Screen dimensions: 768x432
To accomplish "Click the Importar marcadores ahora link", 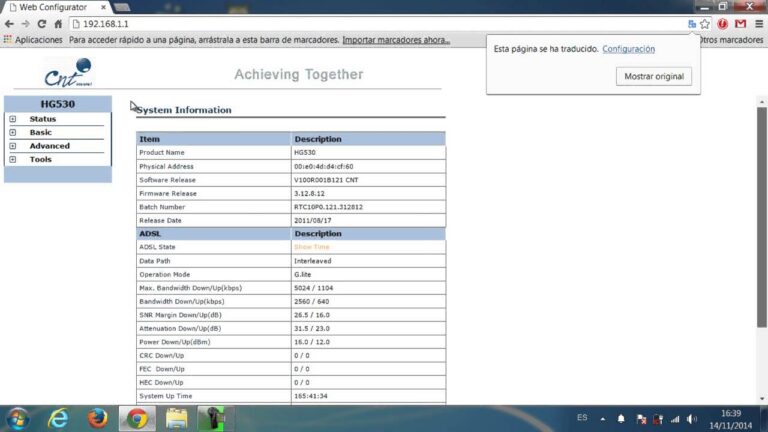I will [396, 40].
